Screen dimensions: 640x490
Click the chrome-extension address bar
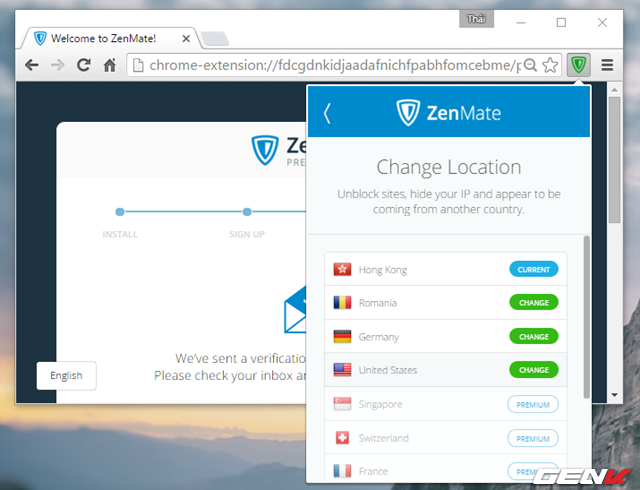click(x=330, y=65)
